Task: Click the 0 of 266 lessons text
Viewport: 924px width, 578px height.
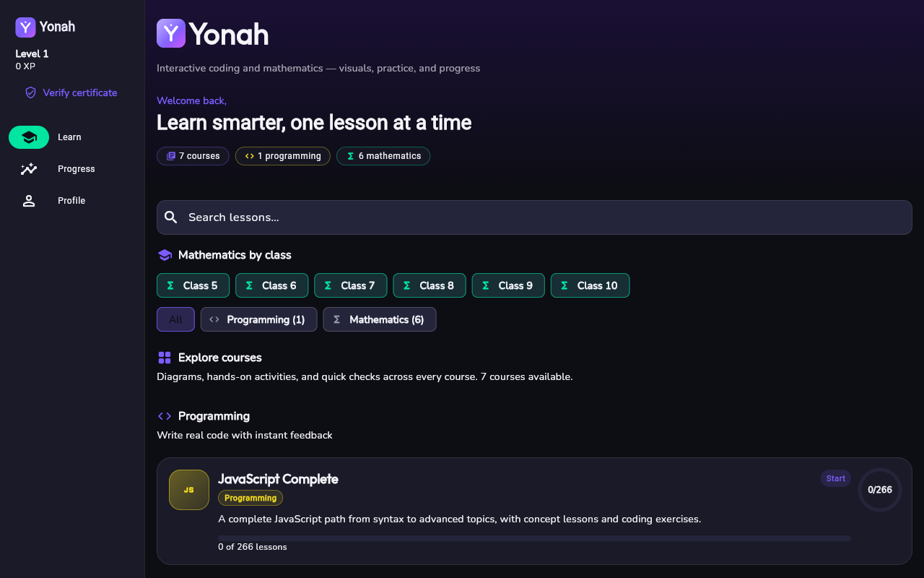Action: (x=253, y=547)
